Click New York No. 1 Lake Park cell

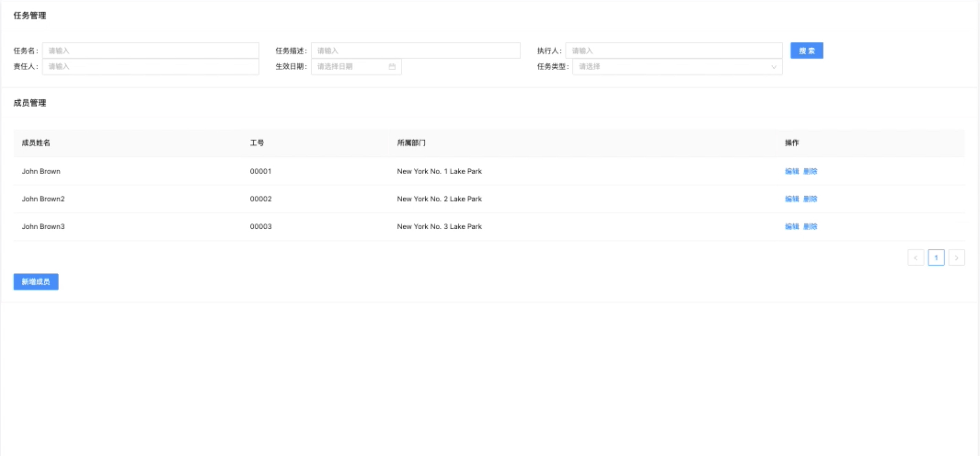click(x=439, y=172)
